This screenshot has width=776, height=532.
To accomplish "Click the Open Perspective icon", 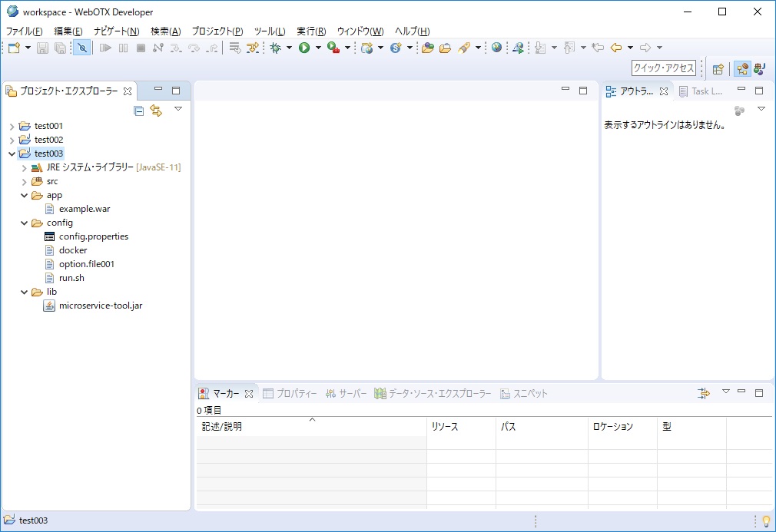I will (x=718, y=68).
